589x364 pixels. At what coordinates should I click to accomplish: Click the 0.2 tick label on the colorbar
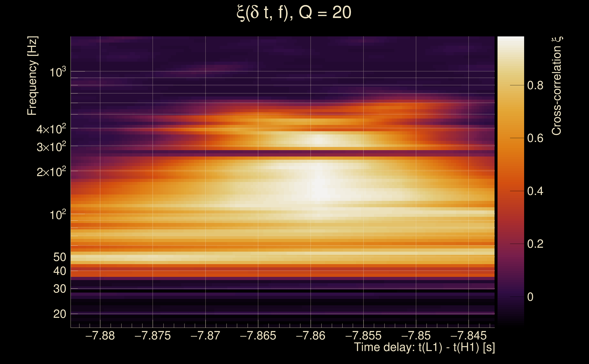tap(535, 244)
